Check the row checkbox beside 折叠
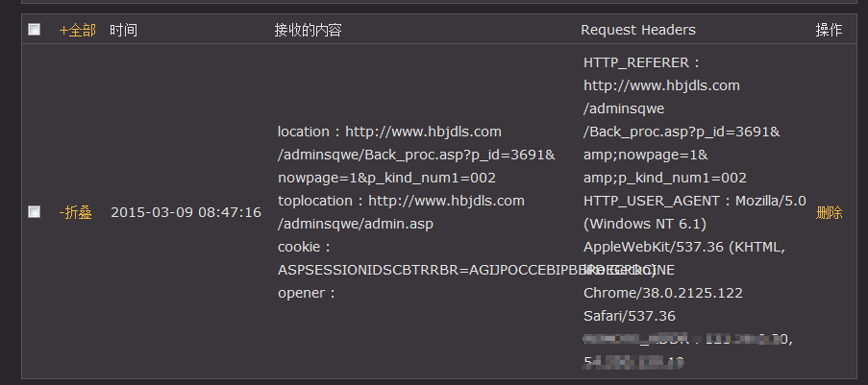This screenshot has width=868, height=385. pos(35,211)
